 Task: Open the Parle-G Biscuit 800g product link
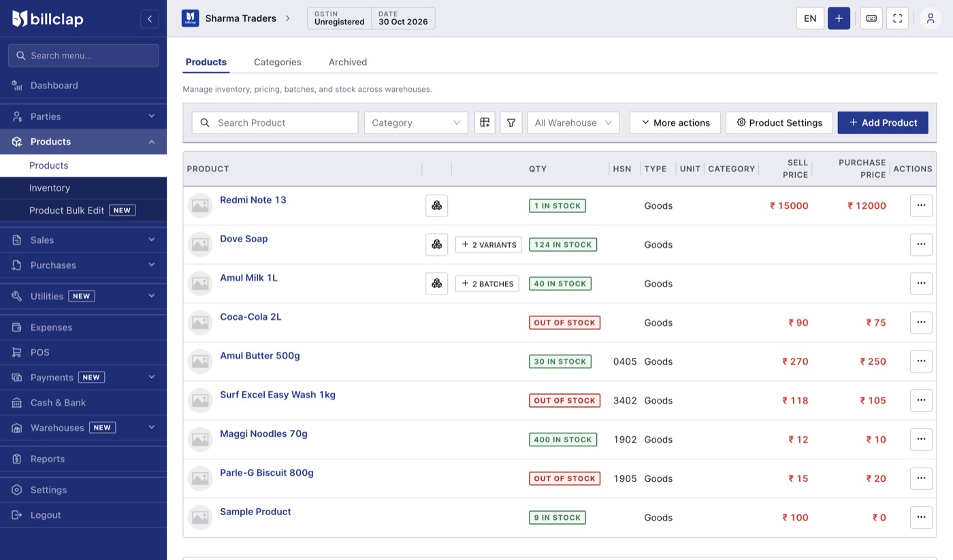coord(267,473)
